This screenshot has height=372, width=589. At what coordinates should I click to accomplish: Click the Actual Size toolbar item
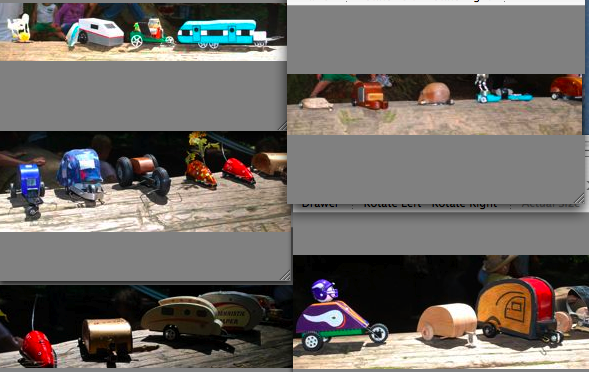tap(551, 206)
